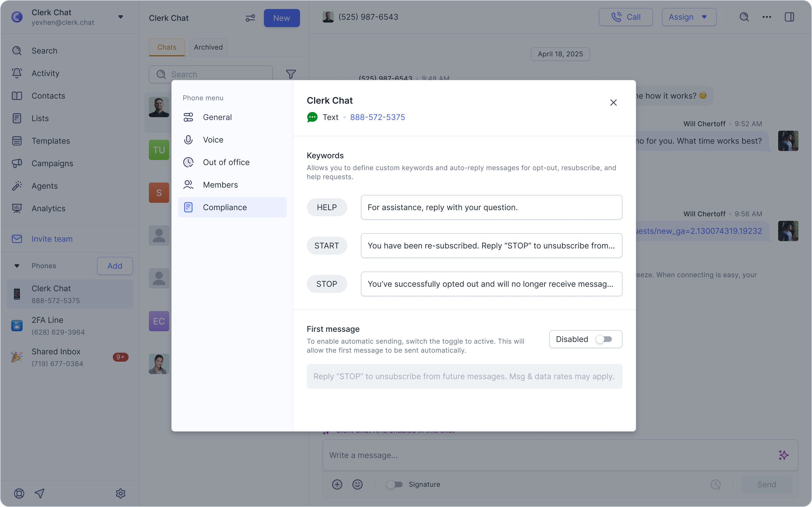This screenshot has width=812, height=507.
Task: Edit the HELP keyword reply field
Action: pos(491,207)
